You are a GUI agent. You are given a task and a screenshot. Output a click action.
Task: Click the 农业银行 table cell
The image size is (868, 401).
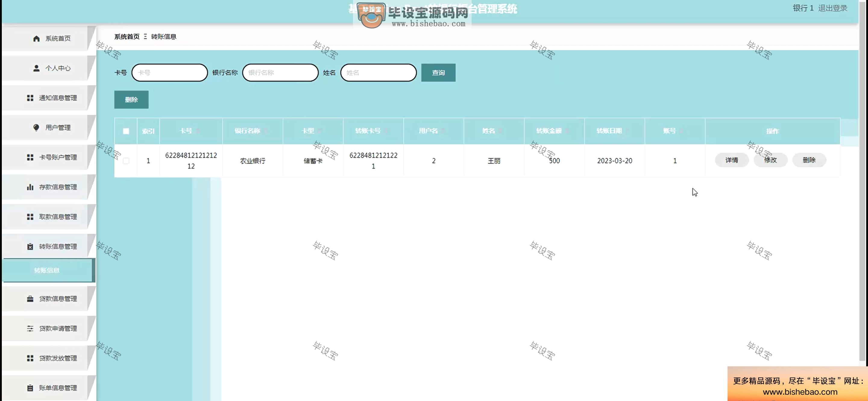tap(252, 161)
